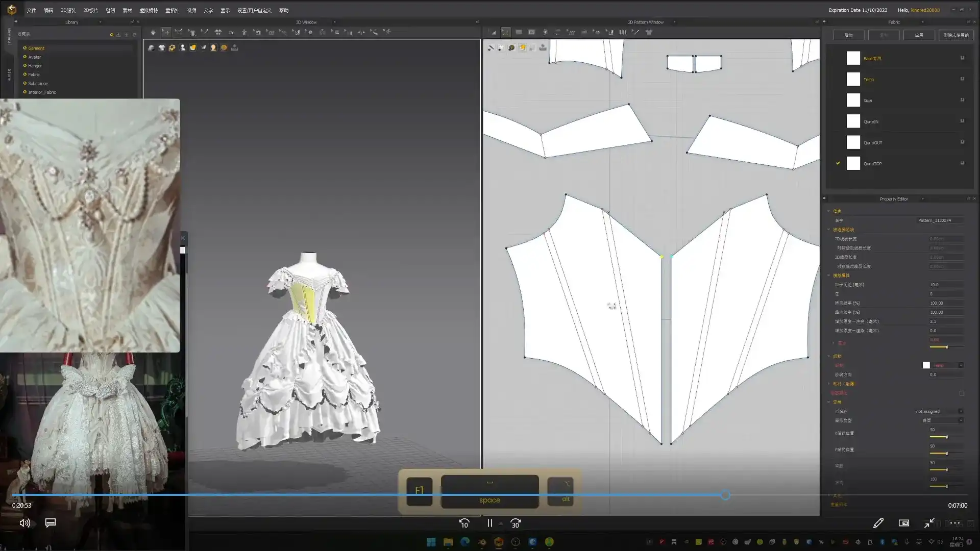Collapse the 模拟属性 section in Property Editor
Viewport: 980px width, 551px height.
(x=829, y=275)
